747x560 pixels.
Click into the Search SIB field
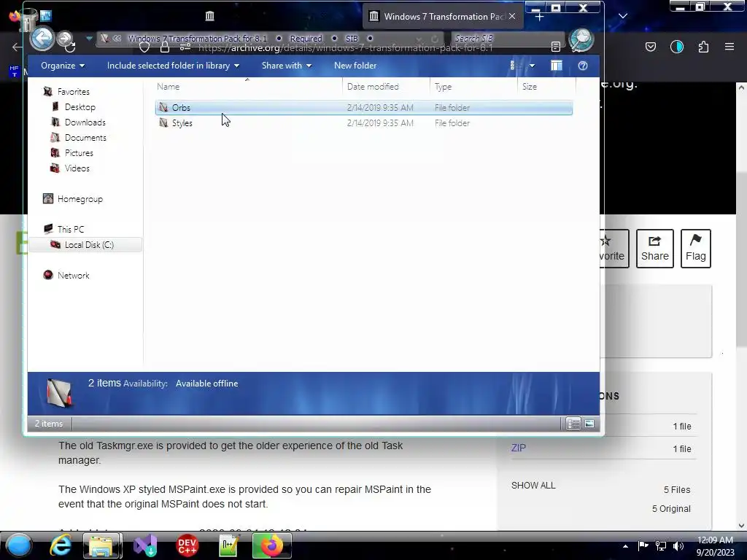pos(507,39)
